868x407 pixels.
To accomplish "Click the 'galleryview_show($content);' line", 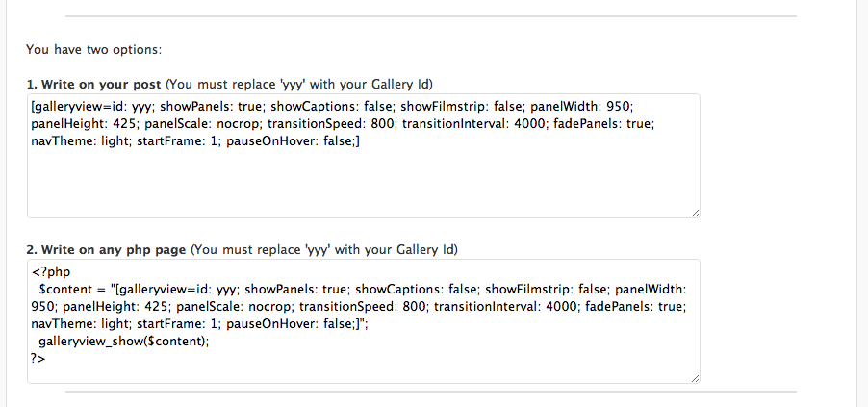I will click(x=124, y=342).
